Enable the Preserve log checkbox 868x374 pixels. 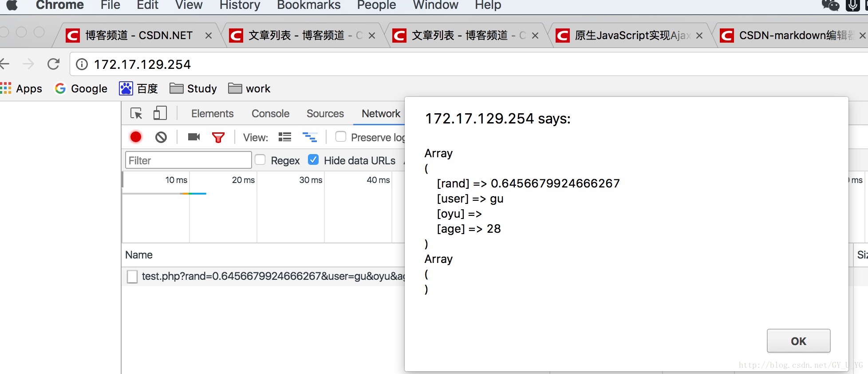(x=341, y=137)
